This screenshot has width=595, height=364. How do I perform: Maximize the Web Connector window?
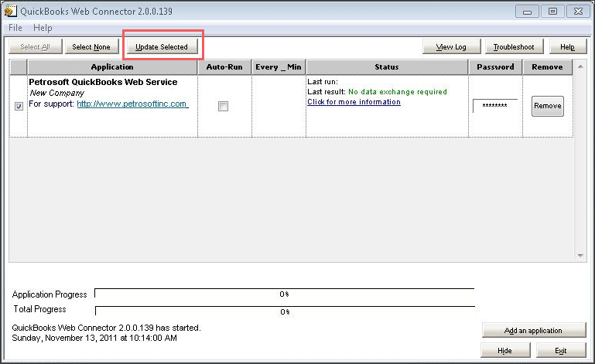click(552, 12)
